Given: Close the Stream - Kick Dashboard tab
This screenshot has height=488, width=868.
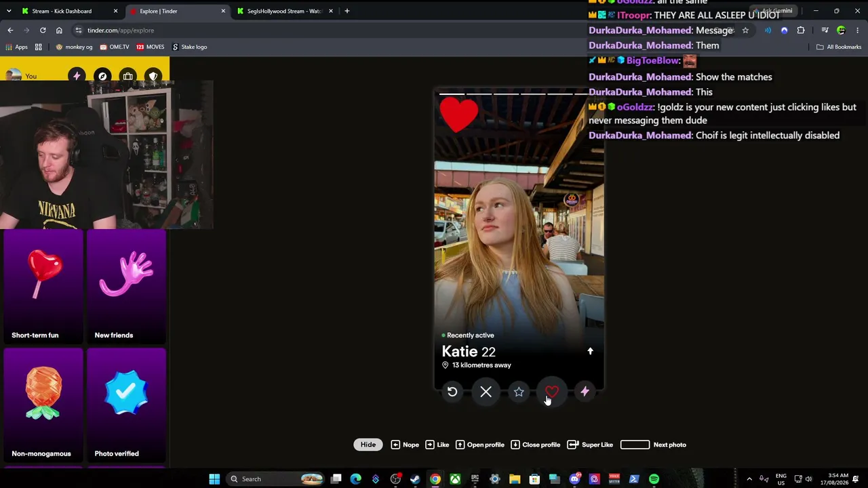Looking at the screenshot, I should pyautogui.click(x=115, y=11).
